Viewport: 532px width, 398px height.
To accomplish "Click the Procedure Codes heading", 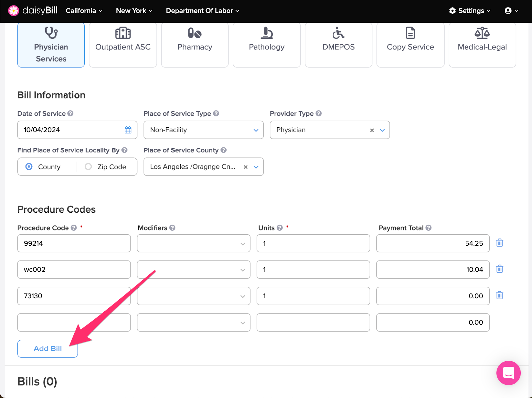I will pyautogui.click(x=57, y=209).
